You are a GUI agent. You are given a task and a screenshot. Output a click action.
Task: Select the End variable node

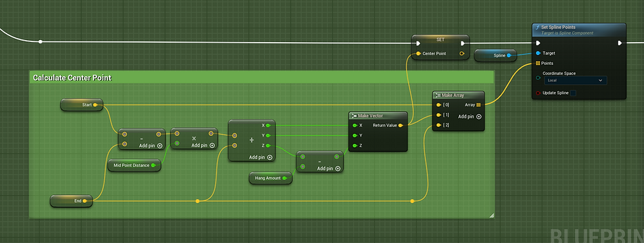pos(71,201)
